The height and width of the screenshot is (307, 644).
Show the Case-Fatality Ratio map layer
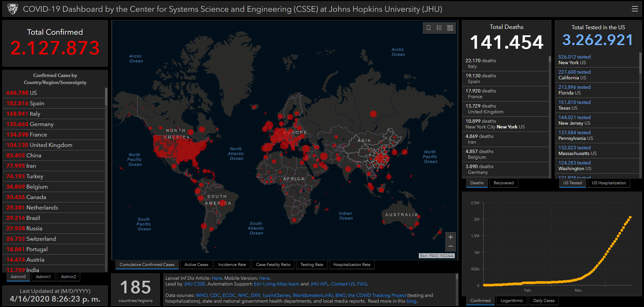[x=273, y=265]
